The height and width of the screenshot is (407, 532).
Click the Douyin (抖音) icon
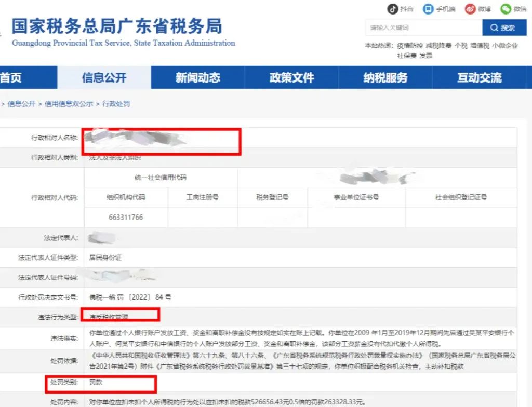(x=393, y=9)
